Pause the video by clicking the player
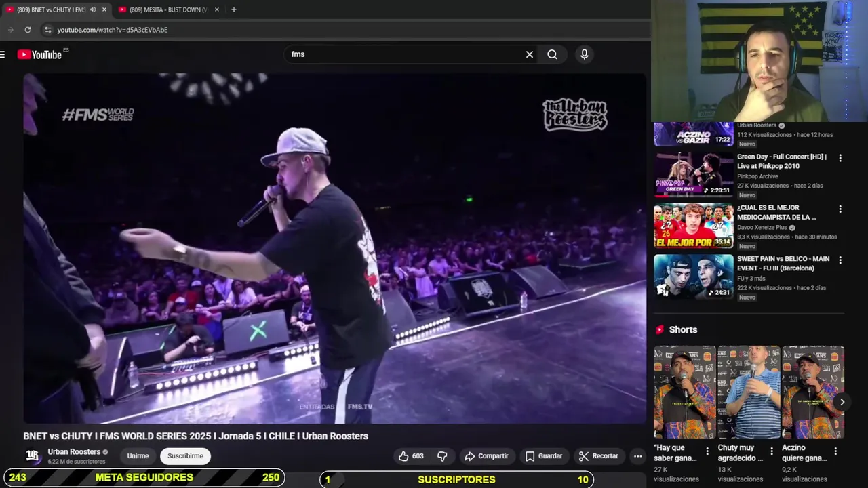868x488 pixels. pos(335,248)
